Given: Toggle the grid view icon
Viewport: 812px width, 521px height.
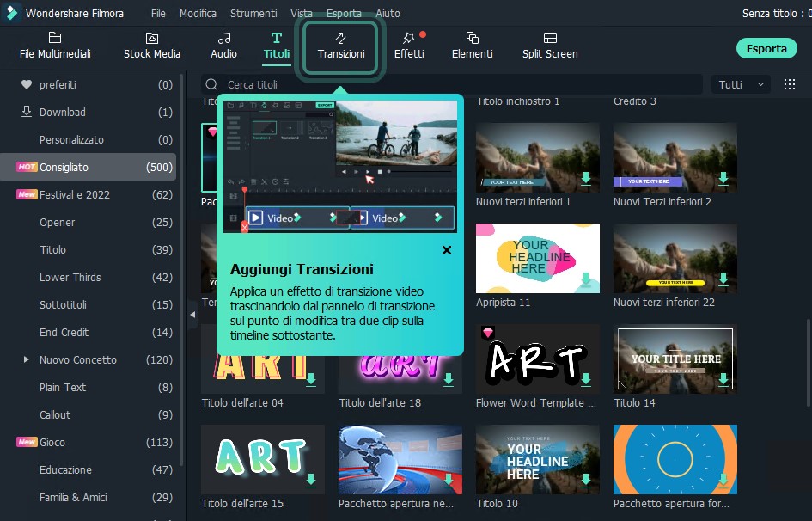Looking at the screenshot, I should click(789, 84).
